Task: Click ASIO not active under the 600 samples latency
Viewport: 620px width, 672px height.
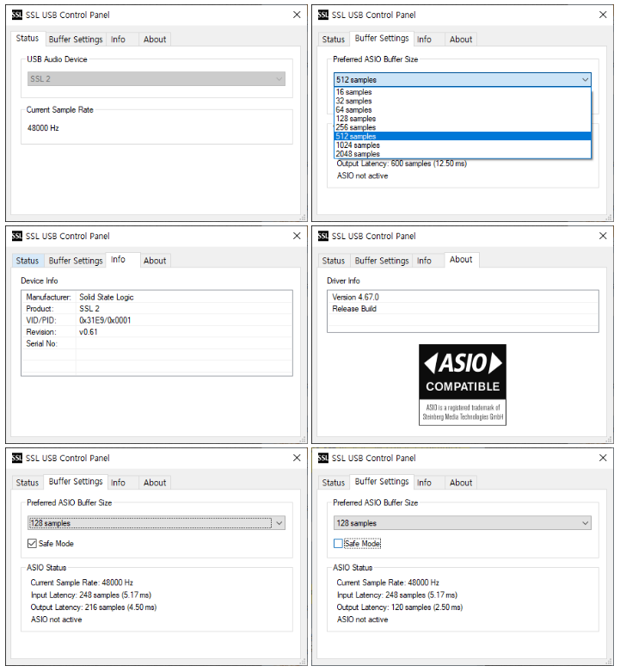Action: 362,176
